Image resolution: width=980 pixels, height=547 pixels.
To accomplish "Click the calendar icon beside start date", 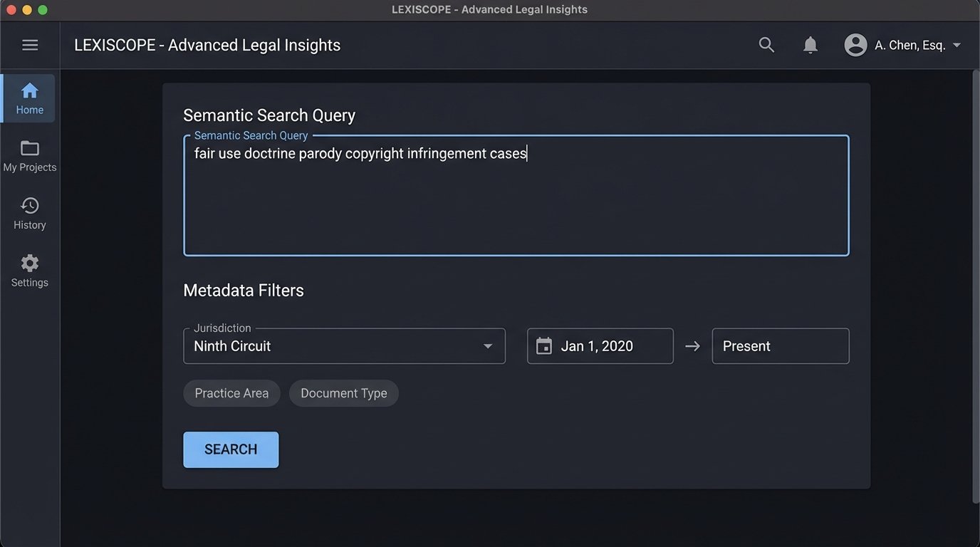I will coord(544,345).
